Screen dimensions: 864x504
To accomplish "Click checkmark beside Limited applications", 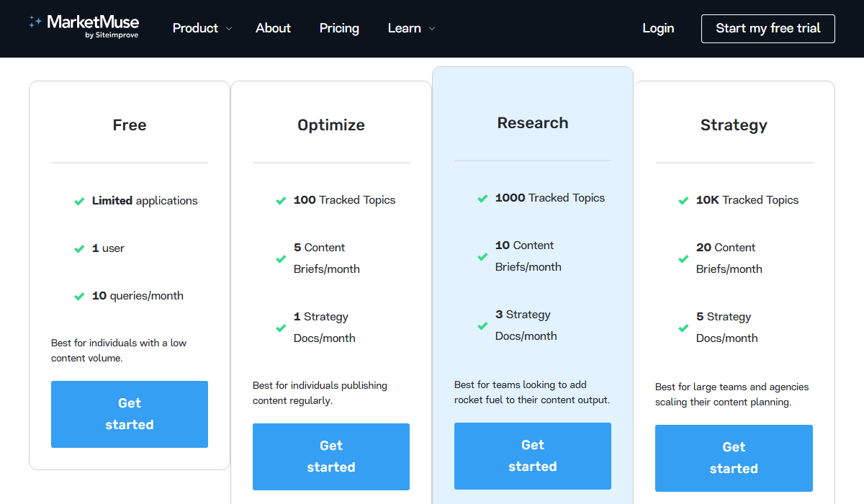I will [x=80, y=202].
